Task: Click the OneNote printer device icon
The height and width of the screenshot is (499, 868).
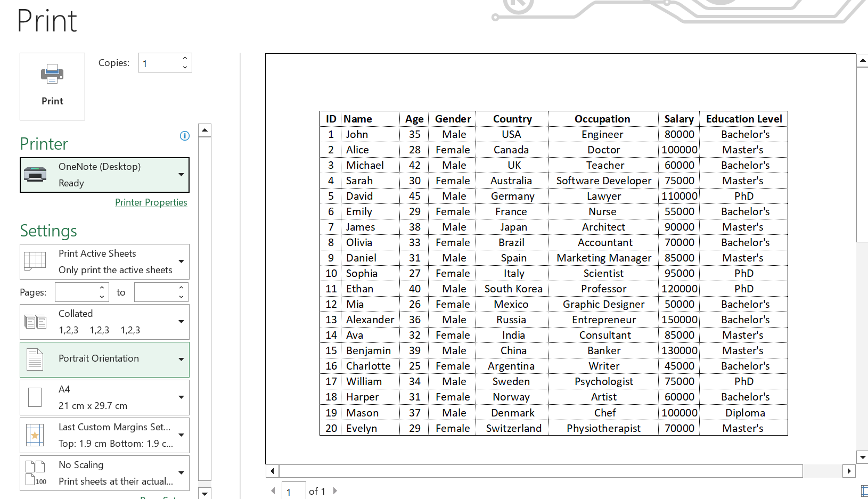Action: point(36,175)
